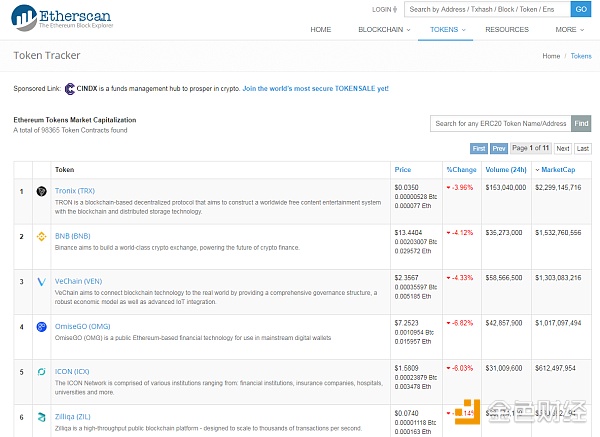
Task: Click the Last page button
Action: 582,148
